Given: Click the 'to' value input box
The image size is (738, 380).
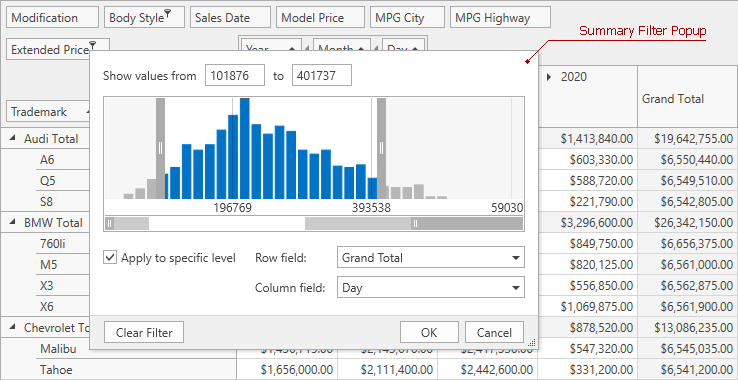Looking at the screenshot, I should tap(322, 75).
